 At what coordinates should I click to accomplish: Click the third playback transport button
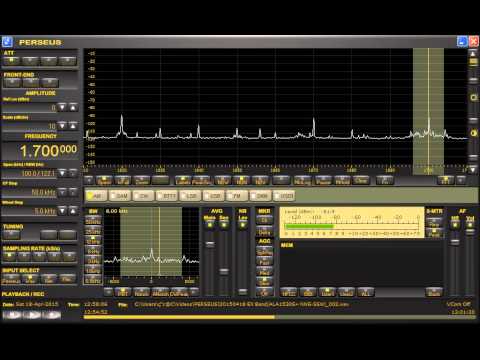click(52, 315)
